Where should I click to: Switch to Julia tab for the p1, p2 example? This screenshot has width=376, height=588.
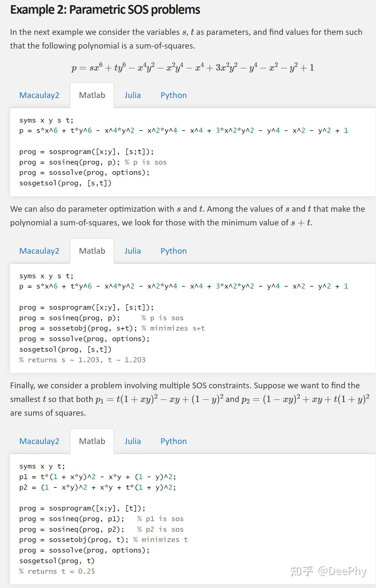pos(133,441)
